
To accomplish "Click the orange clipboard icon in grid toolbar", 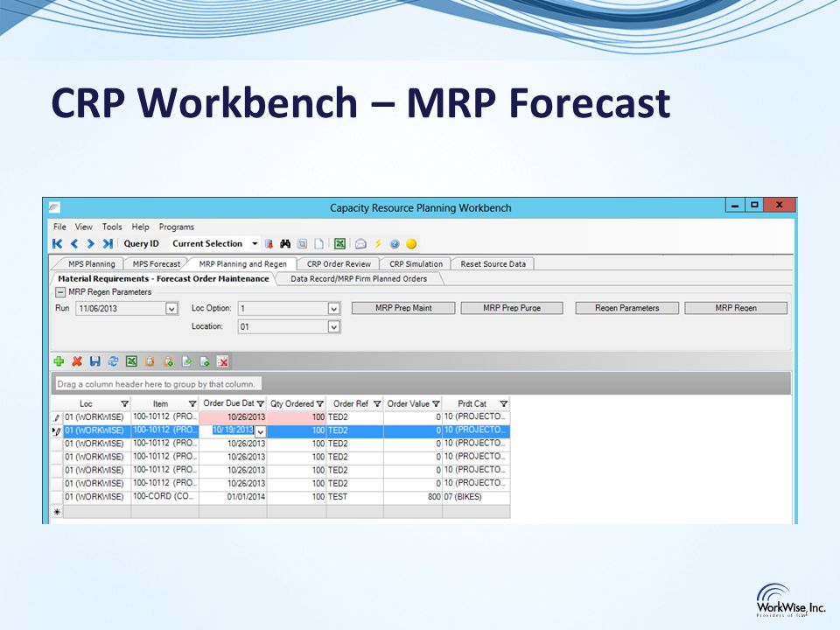I will coord(150,361).
